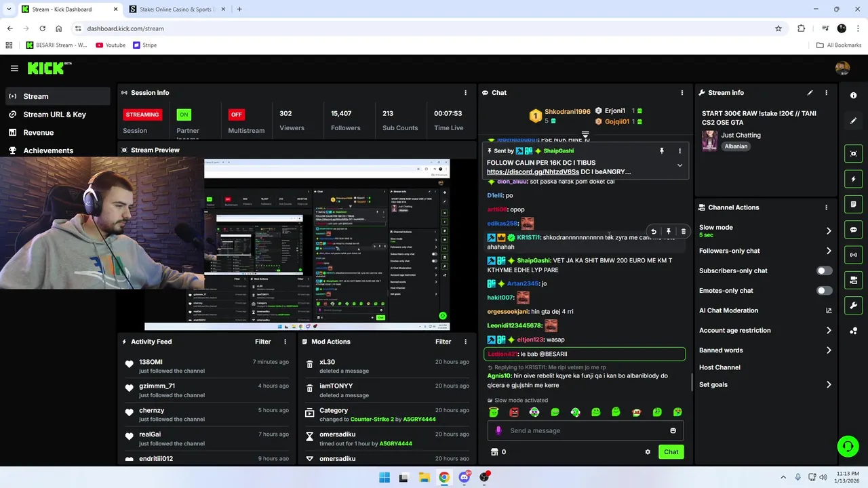Open Revenue page in sidebar
Image resolution: width=868 pixels, height=488 pixels.
pyautogui.click(x=56, y=133)
